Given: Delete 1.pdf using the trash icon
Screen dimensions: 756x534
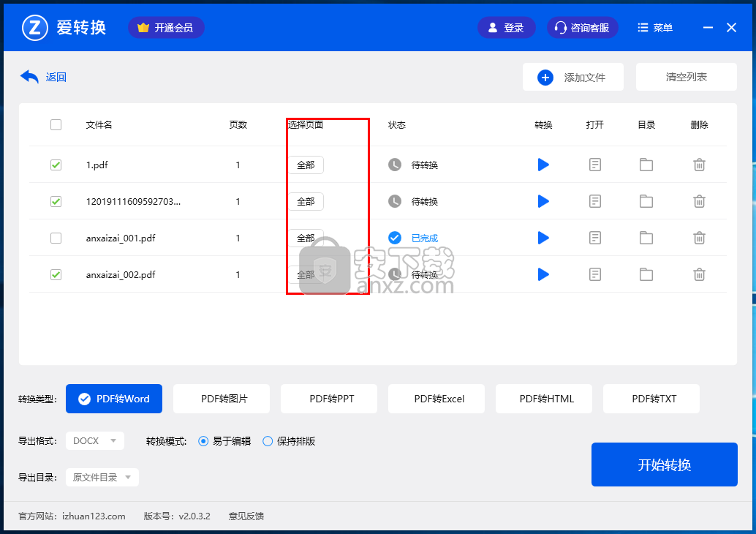Looking at the screenshot, I should [699, 165].
